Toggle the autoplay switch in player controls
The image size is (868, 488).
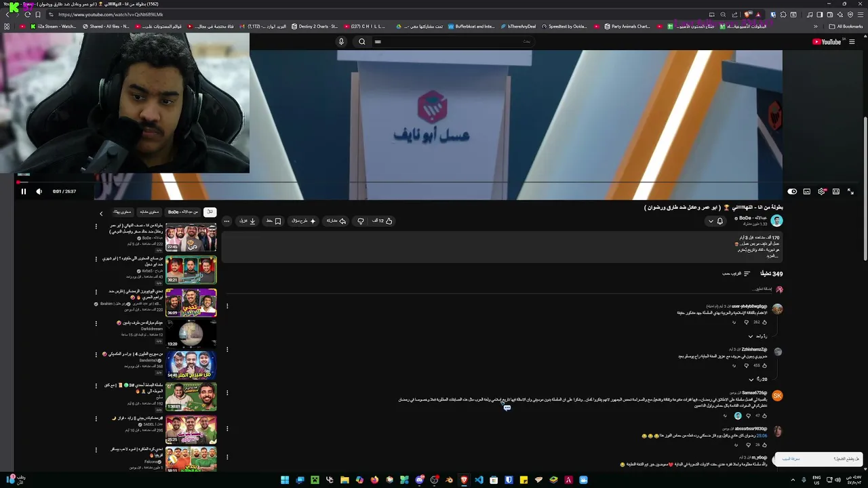click(x=791, y=192)
